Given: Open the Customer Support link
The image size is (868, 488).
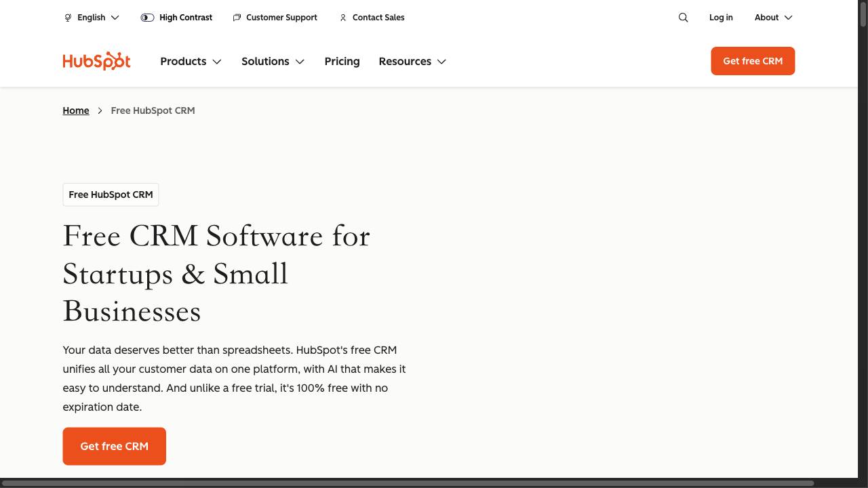Looking at the screenshot, I should pyautogui.click(x=281, y=18).
